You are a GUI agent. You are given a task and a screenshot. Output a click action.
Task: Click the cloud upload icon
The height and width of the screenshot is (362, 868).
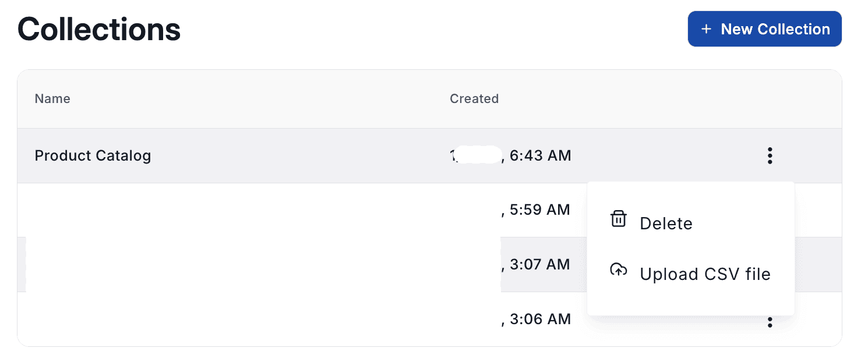pos(618,270)
